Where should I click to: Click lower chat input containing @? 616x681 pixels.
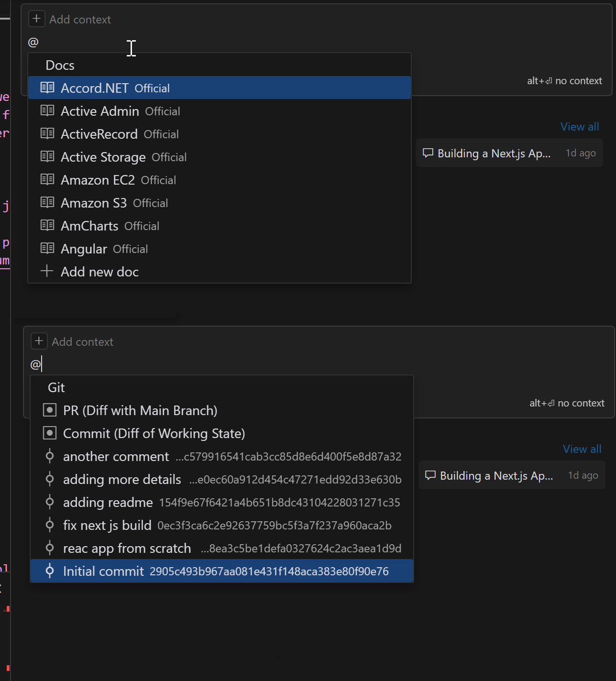click(318, 364)
